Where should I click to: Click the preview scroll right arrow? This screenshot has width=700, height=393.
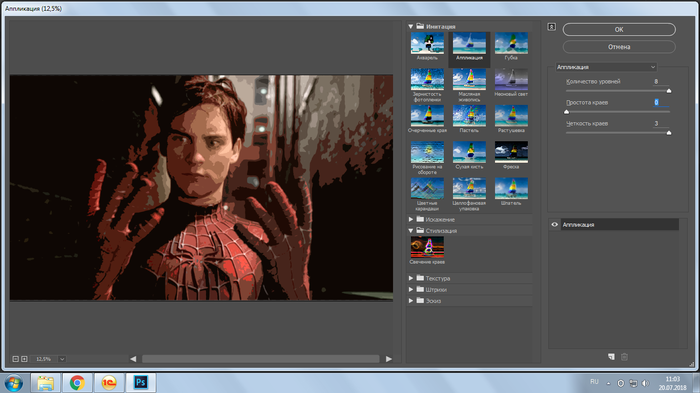tap(389, 359)
